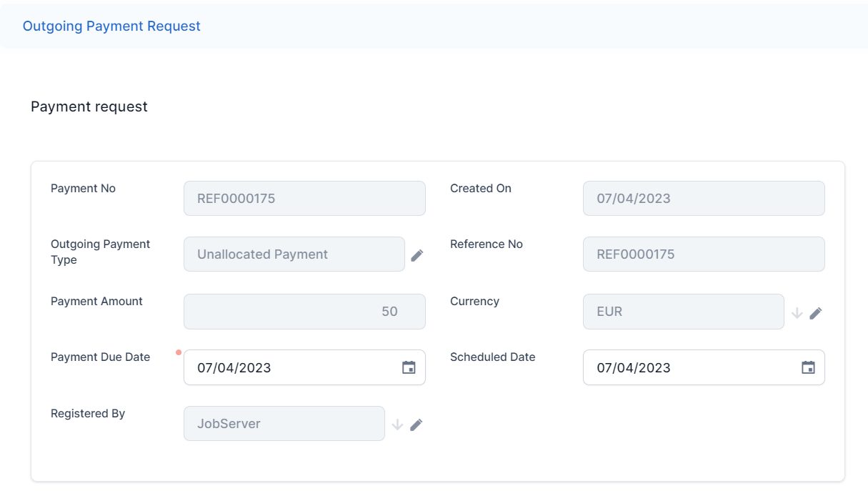Open the Scheduled Date calendar picker
This screenshot has height=491, width=868.
[x=808, y=367]
